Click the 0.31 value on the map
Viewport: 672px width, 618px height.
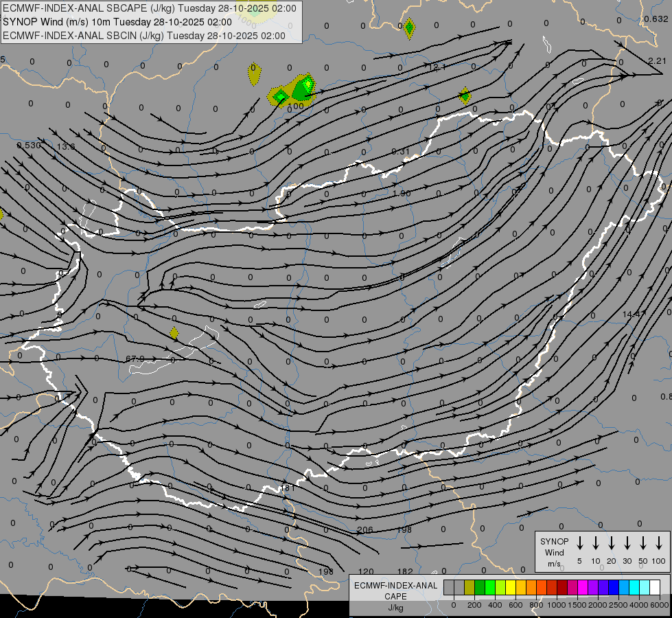click(x=401, y=151)
